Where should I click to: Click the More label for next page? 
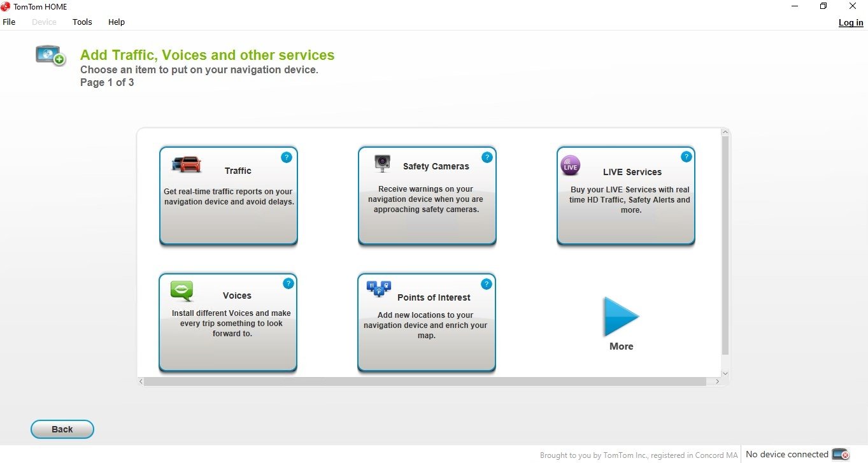622,346
